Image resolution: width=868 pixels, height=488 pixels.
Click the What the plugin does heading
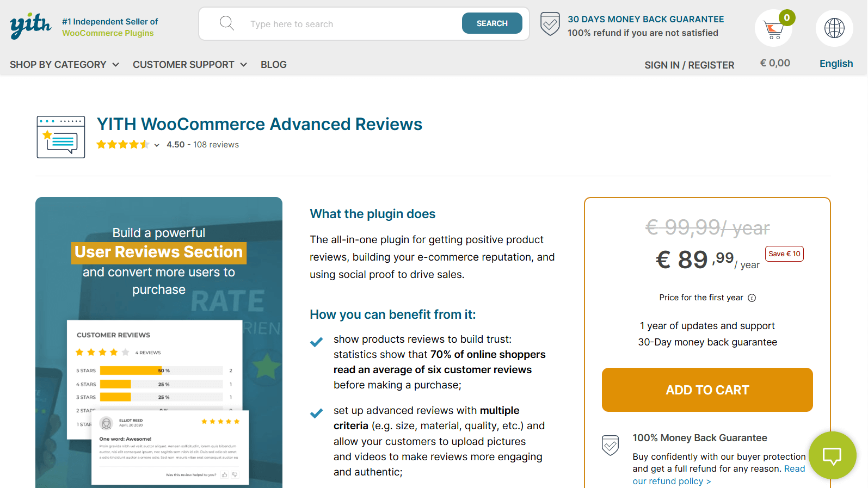point(373,214)
